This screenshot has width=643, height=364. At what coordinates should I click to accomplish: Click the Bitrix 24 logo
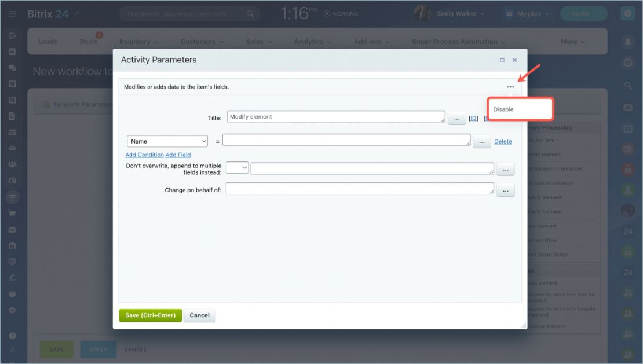(x=48, y=14)
